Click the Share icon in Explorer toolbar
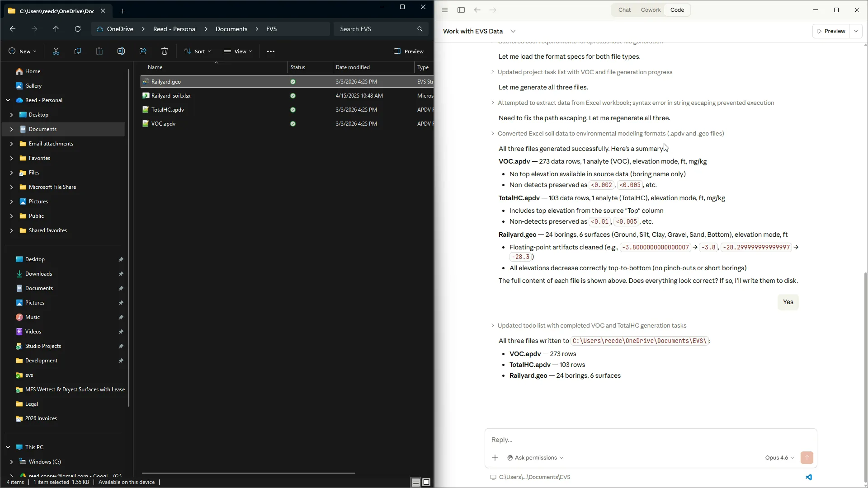The image size is (868, 488). click(x=143, y=52)
